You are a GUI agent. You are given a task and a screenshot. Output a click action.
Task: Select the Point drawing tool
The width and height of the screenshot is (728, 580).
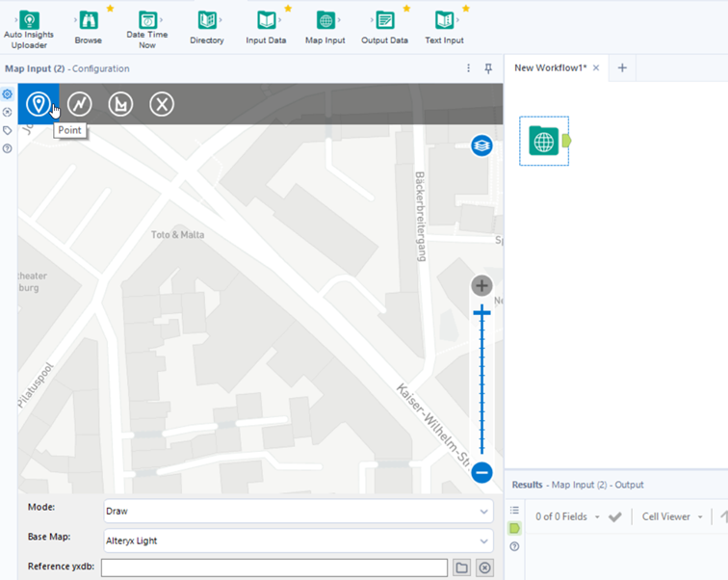pos(38,103)
